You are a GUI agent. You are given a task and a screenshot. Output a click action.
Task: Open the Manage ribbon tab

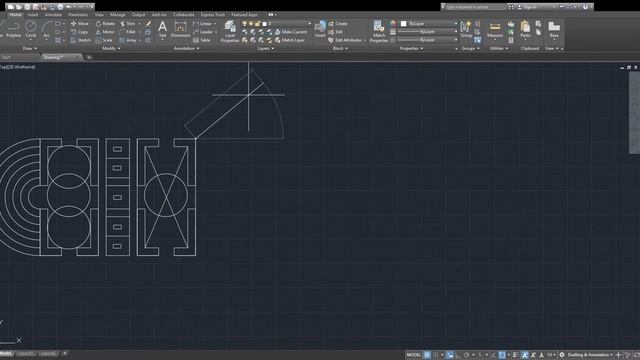[x=118, y=15]
